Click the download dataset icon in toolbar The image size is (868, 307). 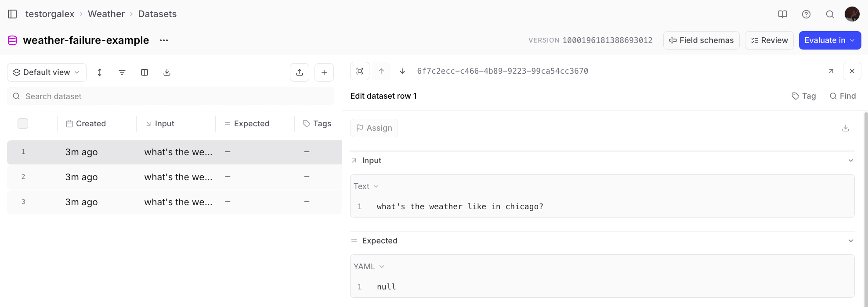[x=167, y=72]
